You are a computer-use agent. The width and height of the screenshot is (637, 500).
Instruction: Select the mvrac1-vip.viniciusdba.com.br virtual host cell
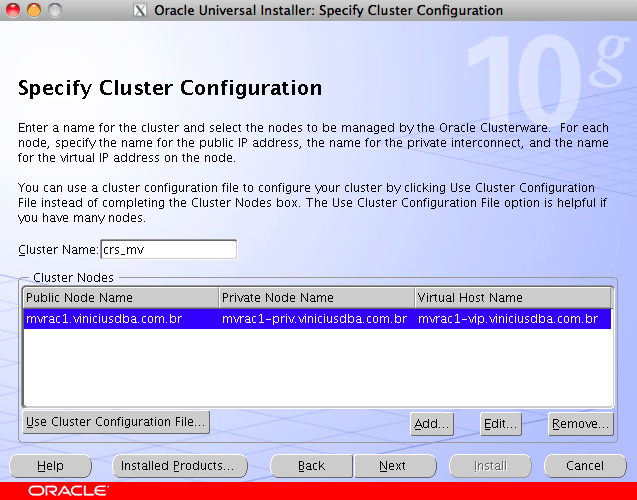(x=510, y=319)
